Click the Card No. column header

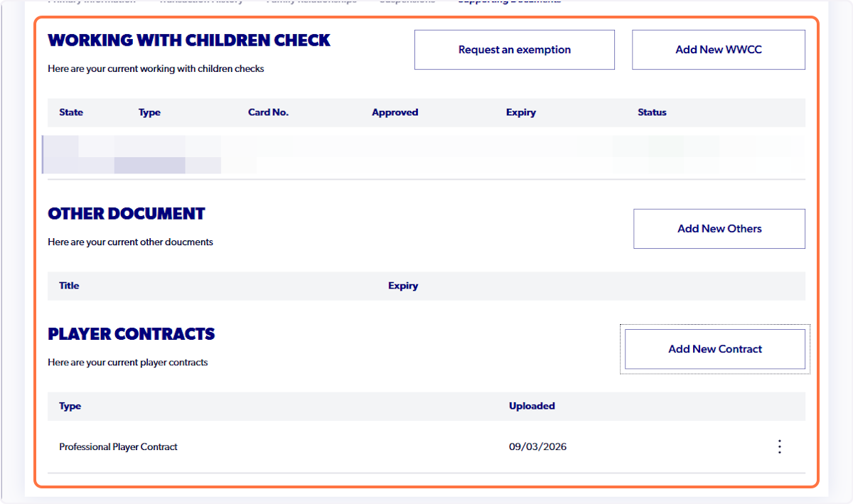click(268, 112)
